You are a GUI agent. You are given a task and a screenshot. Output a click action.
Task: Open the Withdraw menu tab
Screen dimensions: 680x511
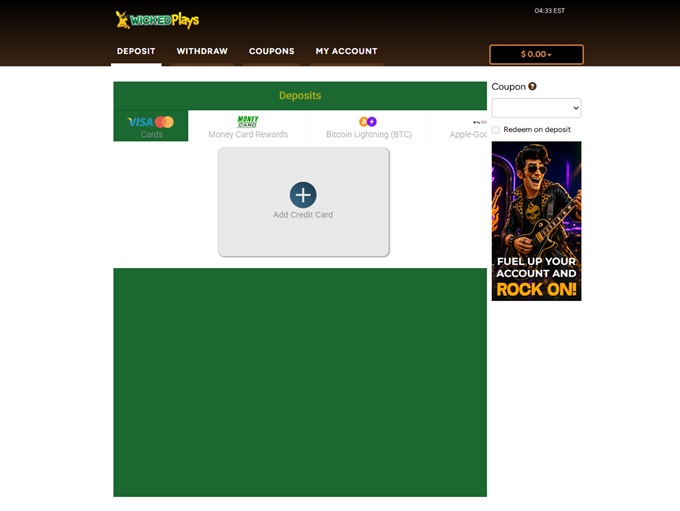point(202,51)
